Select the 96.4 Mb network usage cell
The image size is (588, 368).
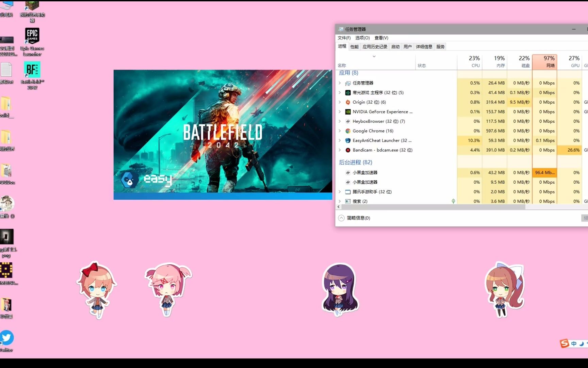pyautogui.click(x=544, y=173)
